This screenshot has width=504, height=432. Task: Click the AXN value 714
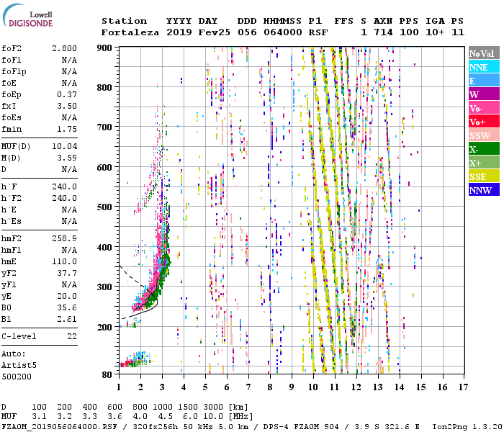click(x=383, y=32)
